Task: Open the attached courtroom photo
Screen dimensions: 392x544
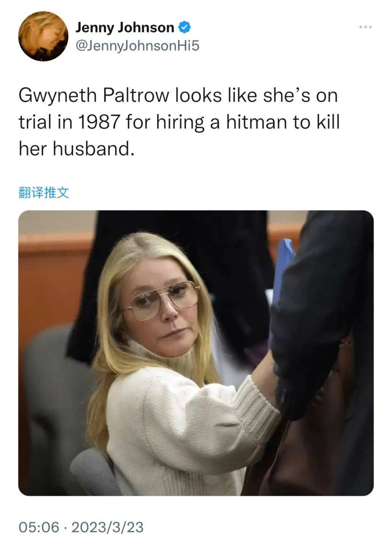Action: [x=196, y=353]
